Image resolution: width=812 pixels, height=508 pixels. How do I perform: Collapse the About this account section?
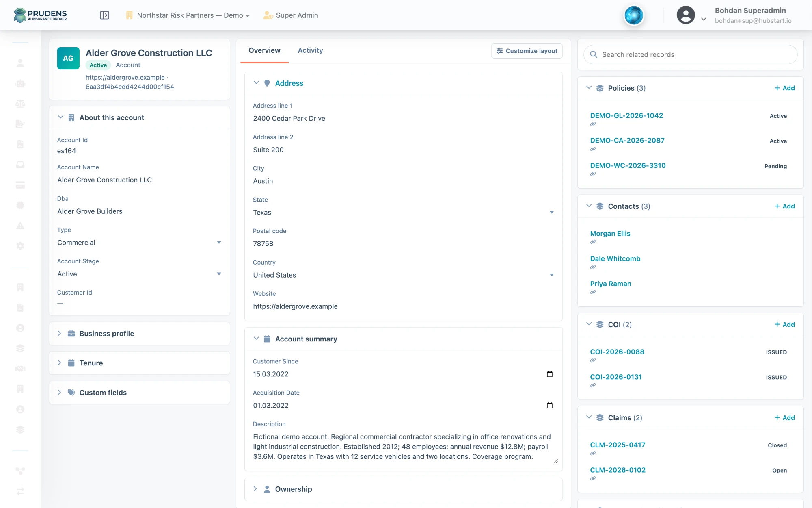[x=60, y=117]
